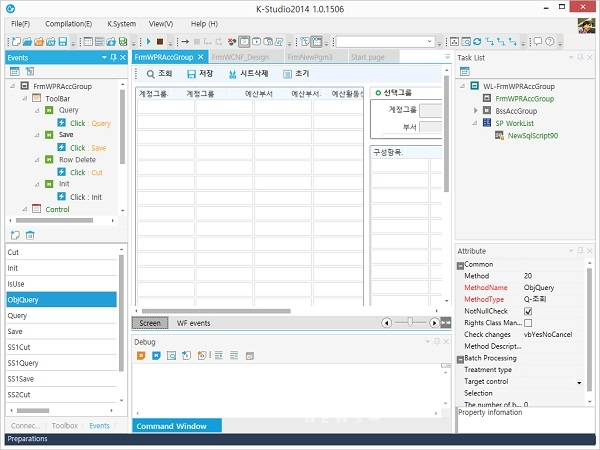
Task: Click the trash icon below the Events tree
Action: 30,235
